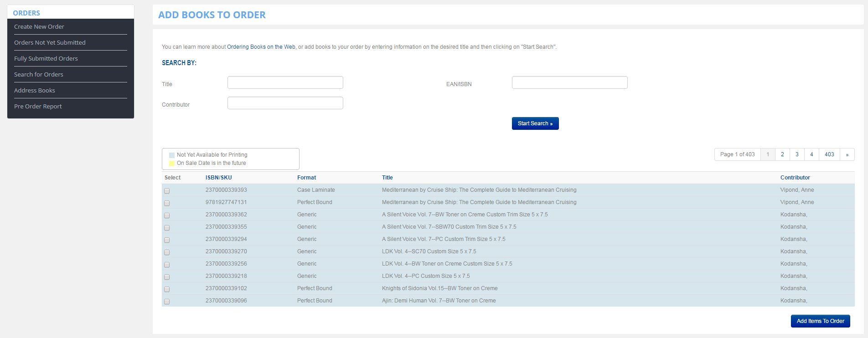Image resolution: width=868 pixels, height=338 pixels.
Task: Click the Start Search button
Action: point(535,123)
